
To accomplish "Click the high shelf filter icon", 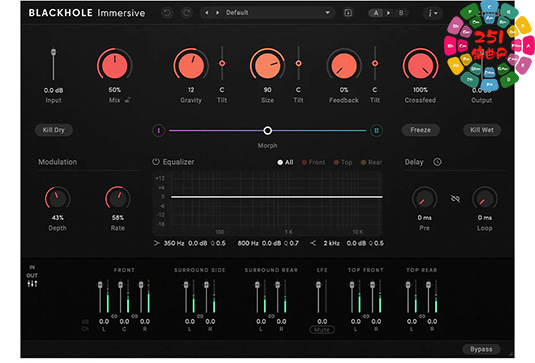I will pos(313,243).
